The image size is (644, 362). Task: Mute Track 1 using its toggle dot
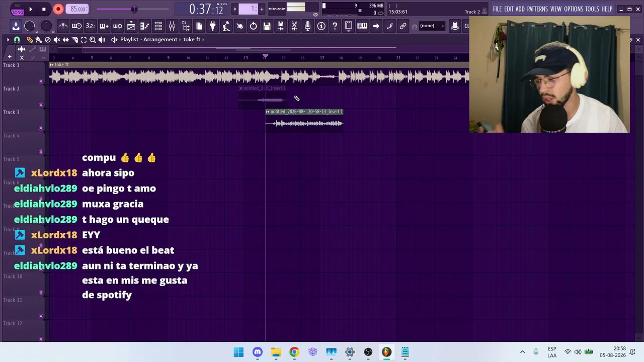pyautogui.click(x=41, y=81)
